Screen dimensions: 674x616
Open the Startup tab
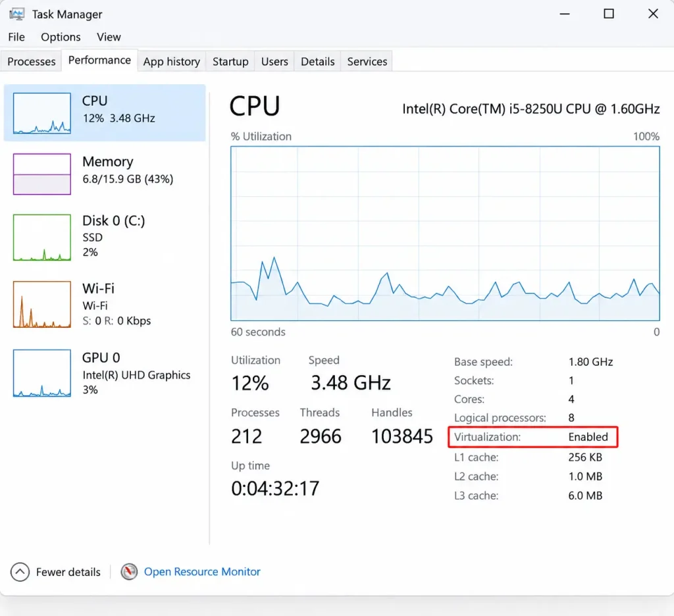[x=230, y=61]
